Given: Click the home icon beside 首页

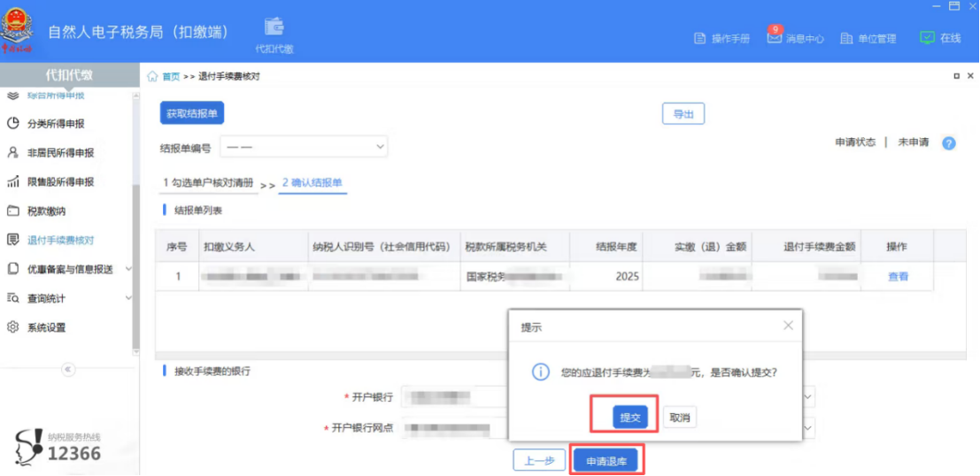Looking at the screenshot, I should [x=152, y=76].
